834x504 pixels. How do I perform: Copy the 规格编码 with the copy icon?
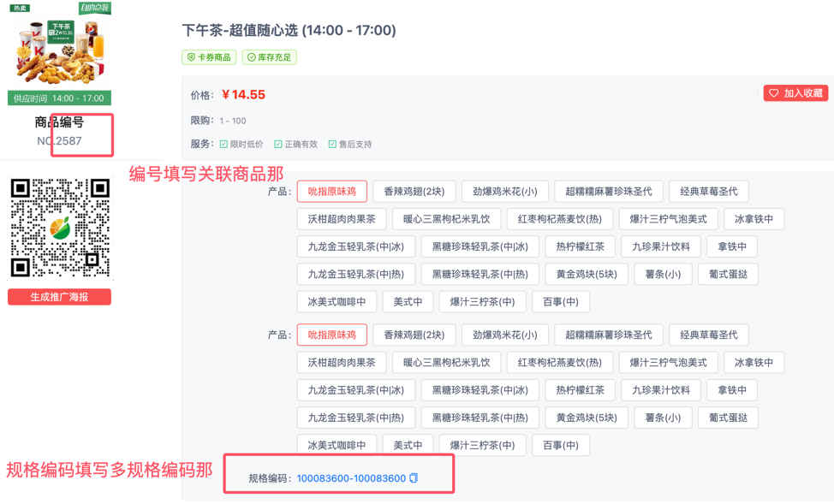(414, 478)
